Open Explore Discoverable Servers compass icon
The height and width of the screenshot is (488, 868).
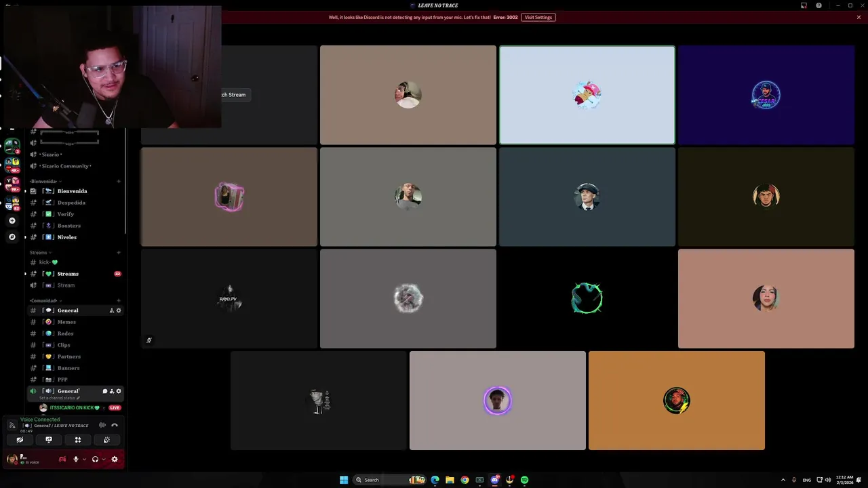click(12, 237)
